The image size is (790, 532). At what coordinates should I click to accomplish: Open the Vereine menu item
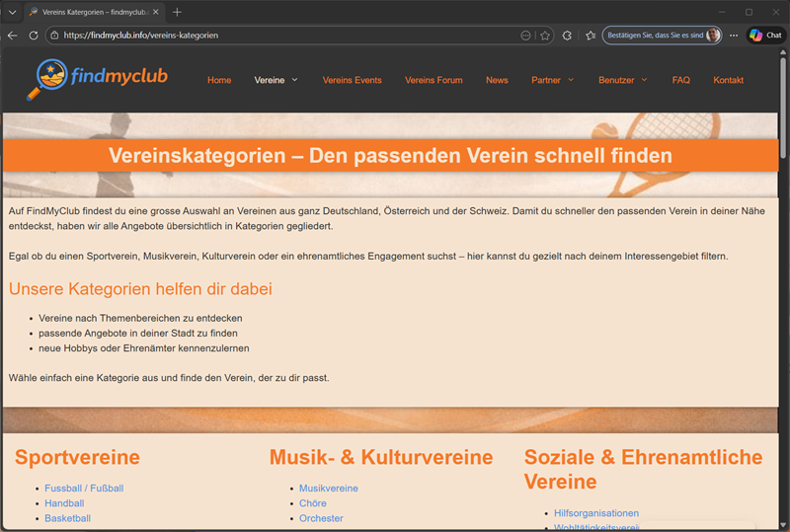[x=269, y=80]
